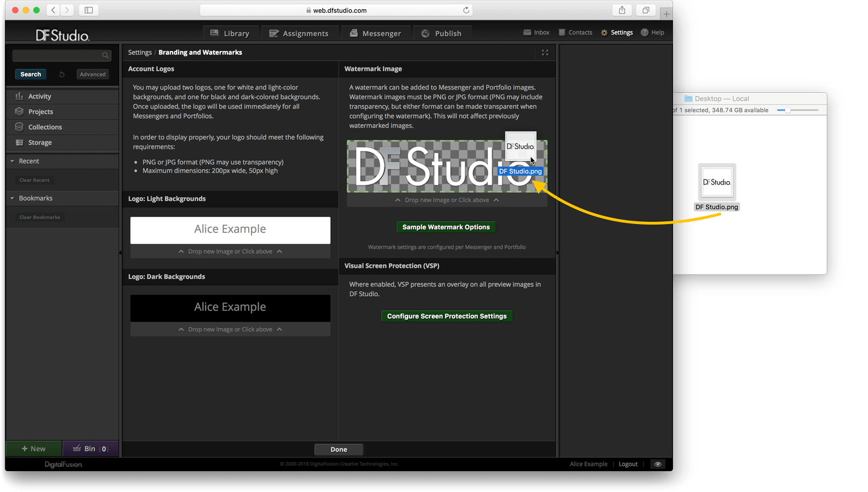This screenshot has height=492, width=868.
Task: Select DF Studio.png file in Finder window
Action: (717, 188)
